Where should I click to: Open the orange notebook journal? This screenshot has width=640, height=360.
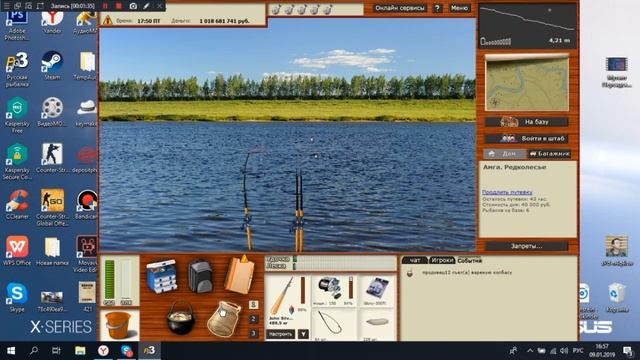click(239, 275)
